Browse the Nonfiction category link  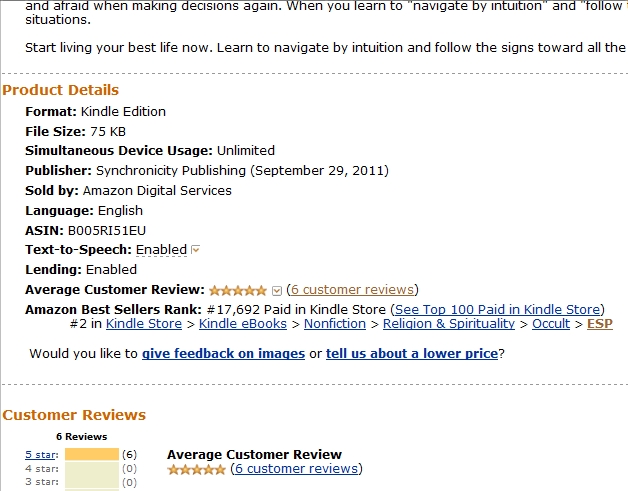[335, 324]
